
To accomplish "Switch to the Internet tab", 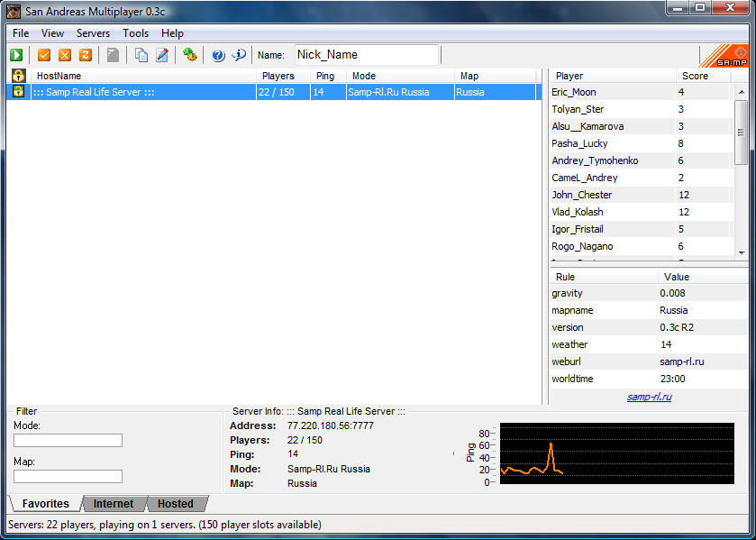I will (x=114, y=504).
